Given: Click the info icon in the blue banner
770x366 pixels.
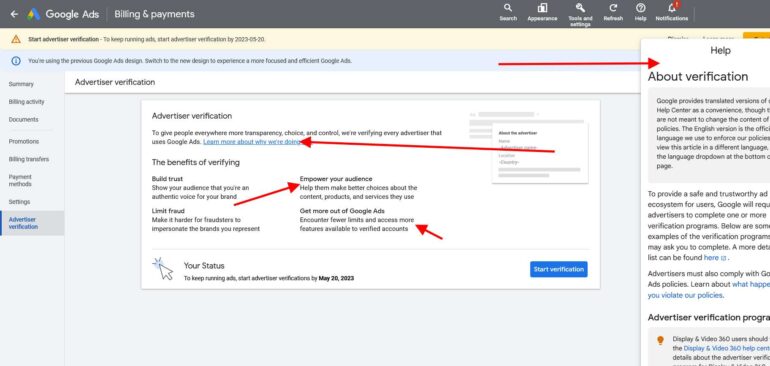Looking at the screenshot, I should [16, 61].
